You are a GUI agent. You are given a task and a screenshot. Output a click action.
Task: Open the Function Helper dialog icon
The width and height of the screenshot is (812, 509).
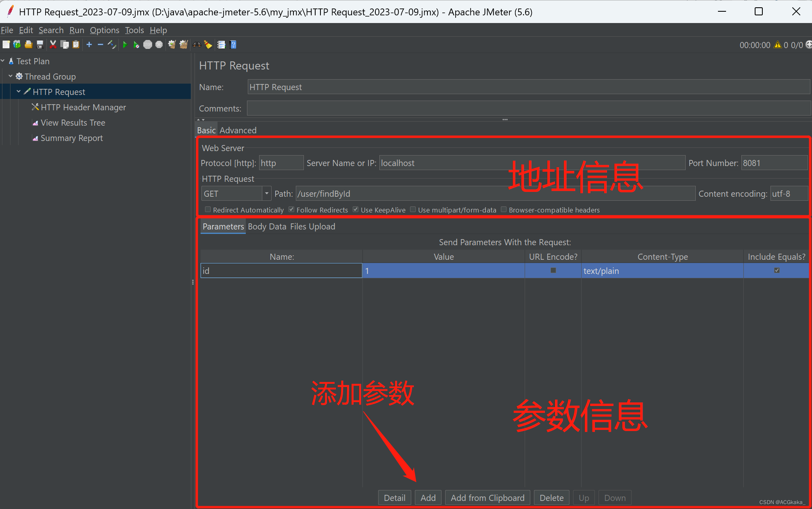coord(221,44)
